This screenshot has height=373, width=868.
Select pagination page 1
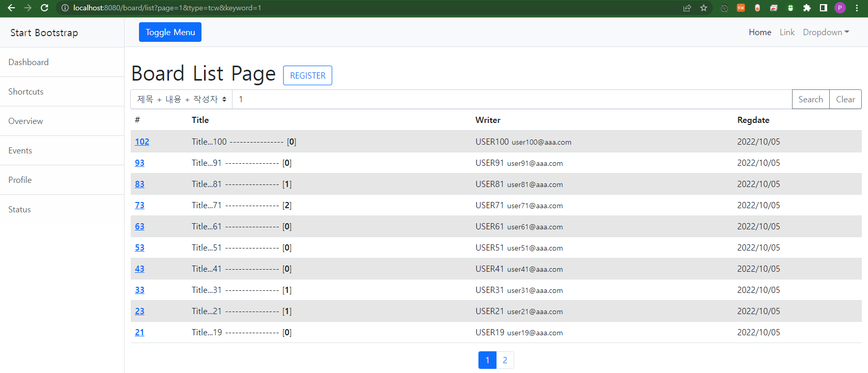coord(487,360)
